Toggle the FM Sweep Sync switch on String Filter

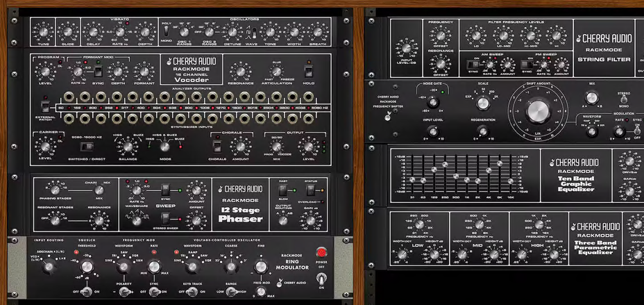tap(525, 65)
